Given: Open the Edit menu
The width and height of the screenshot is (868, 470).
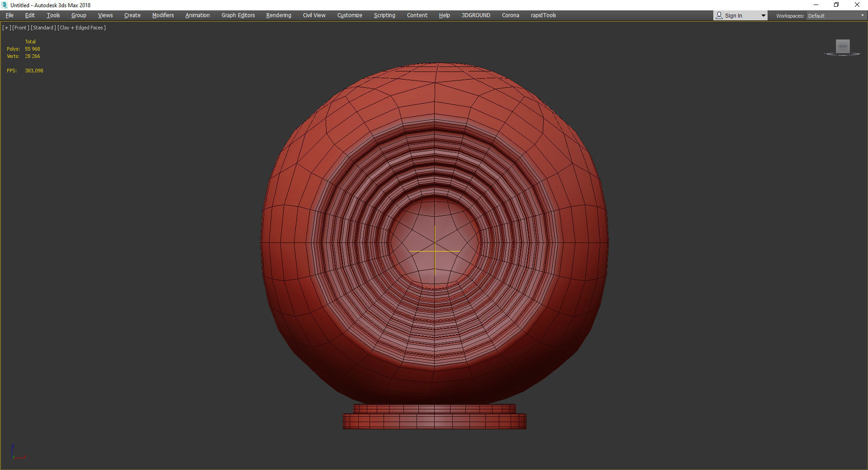Looking at the screenshot, I should pyautogui.click(x=30, y=15).
